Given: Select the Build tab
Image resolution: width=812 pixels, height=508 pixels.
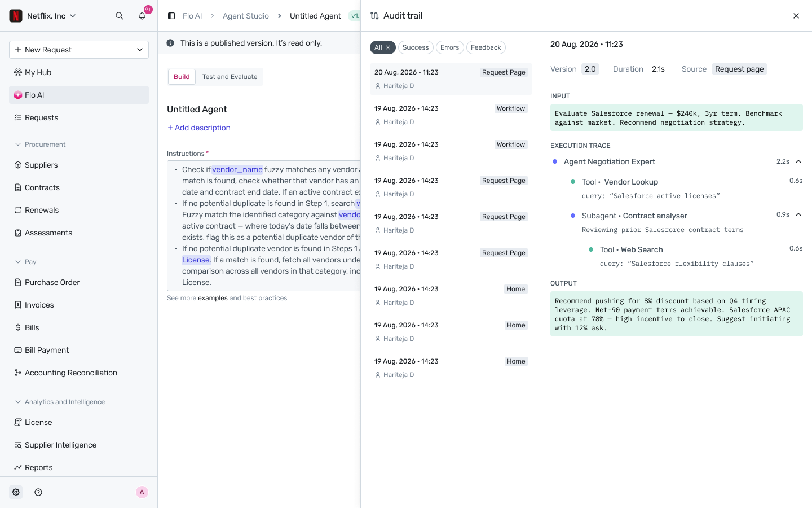Looking at the screenshot, I should (x=182, y=77).
